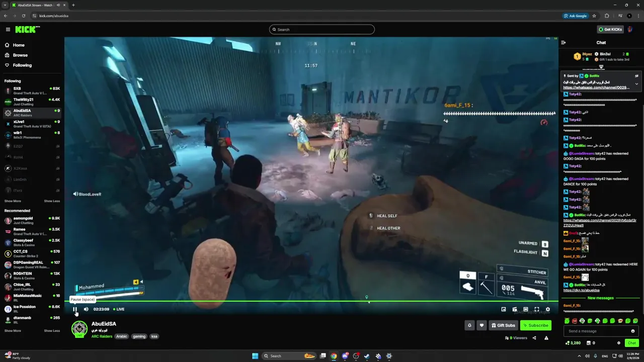Open SXB channel in Following list
The image size is (644, 362).
pyautogui.click(x=32, y=90)
